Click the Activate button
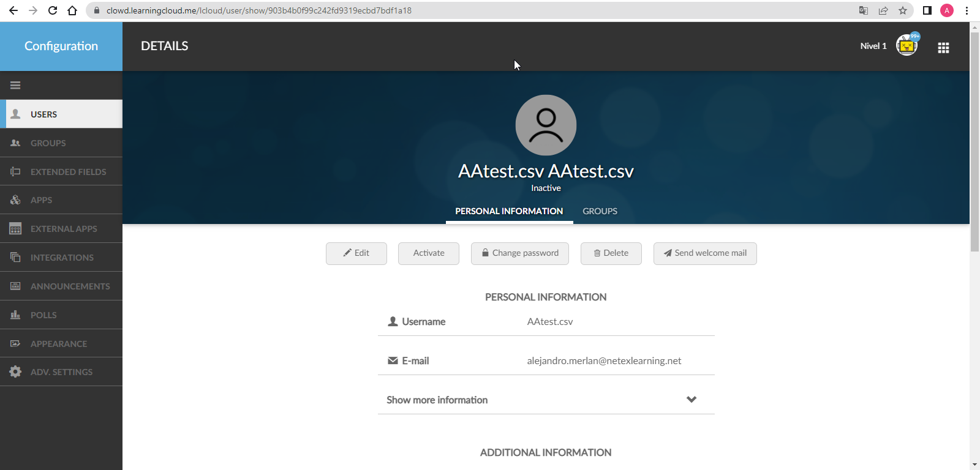The height and width of the screenshot is (470, 980). point(429,253)
